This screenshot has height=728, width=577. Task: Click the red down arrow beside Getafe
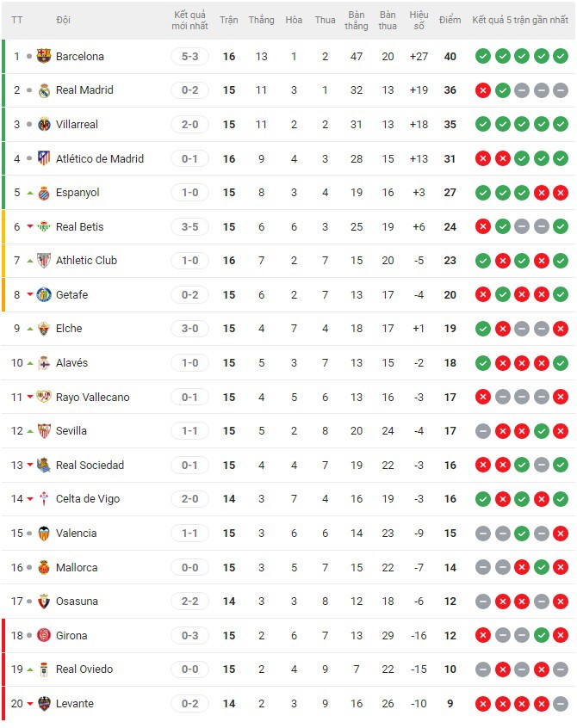click(x=31, y=294)
